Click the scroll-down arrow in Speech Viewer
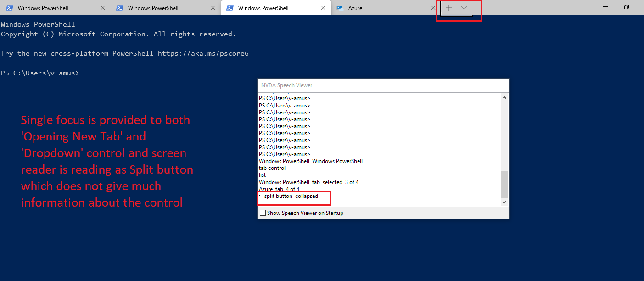This screenshot has height=281, width=644. pos(504,202)
